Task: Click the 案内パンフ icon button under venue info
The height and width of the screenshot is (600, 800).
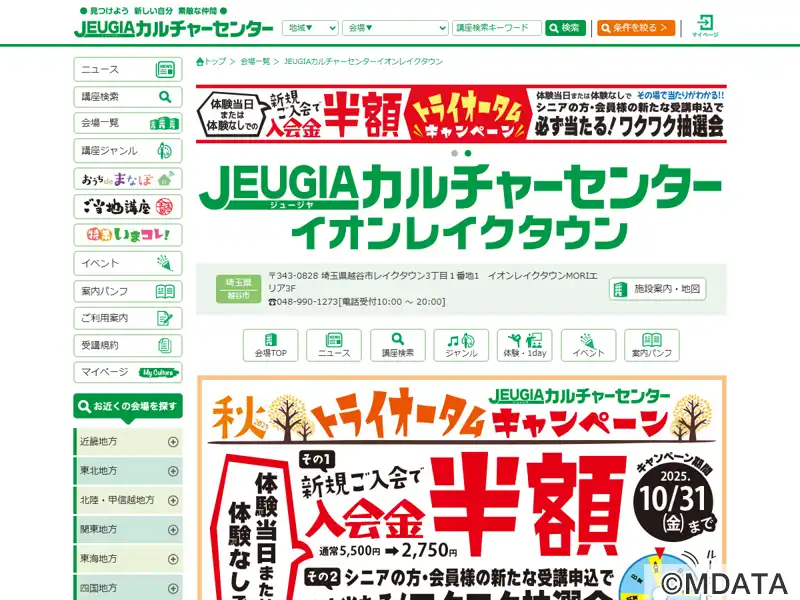Action: 652,345
